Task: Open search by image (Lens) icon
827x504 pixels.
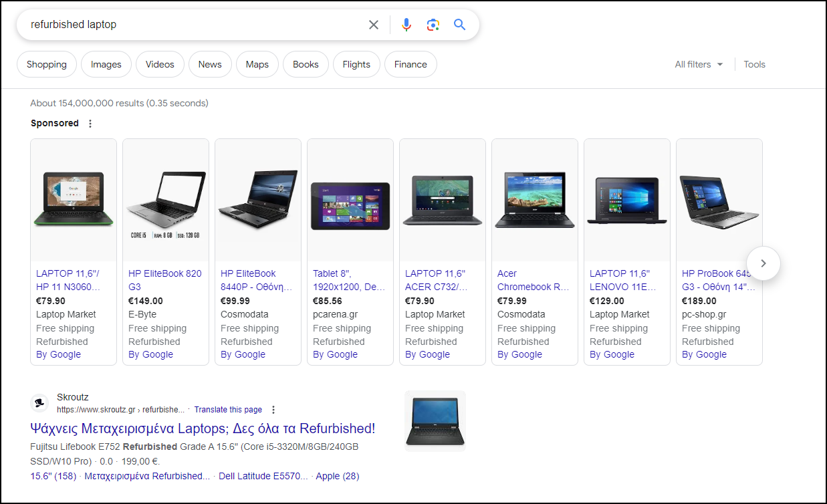Action: click(433, 25)
